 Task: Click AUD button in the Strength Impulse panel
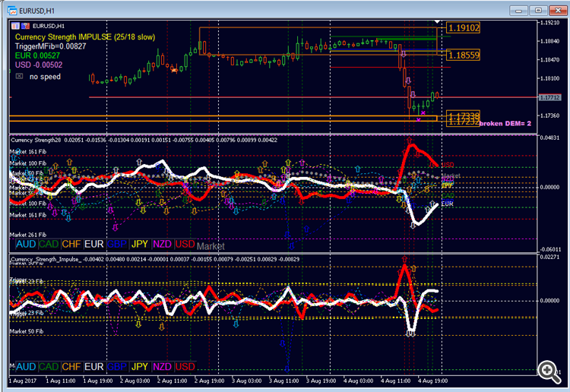click(x=26, y=367)
